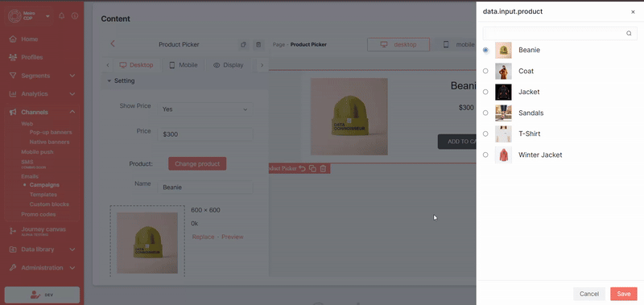
Task: Expand the Analytics menu
Action: [x=42, y=94]
